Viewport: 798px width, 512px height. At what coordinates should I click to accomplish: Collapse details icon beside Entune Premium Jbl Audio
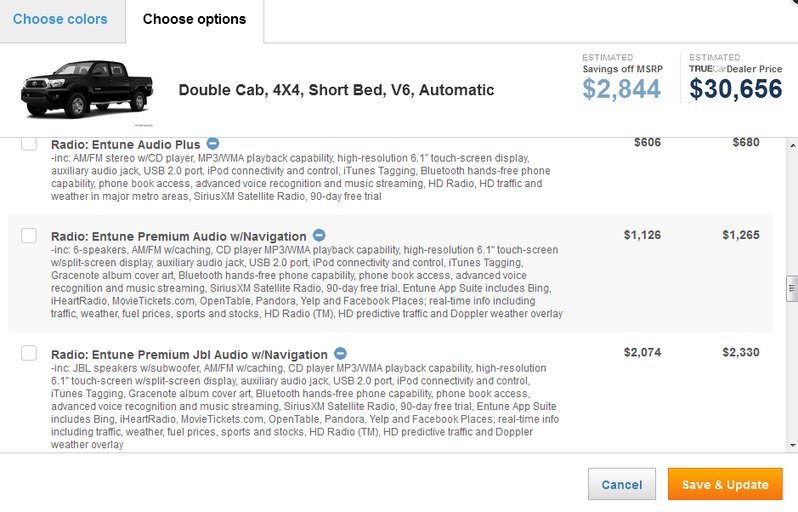340,353
